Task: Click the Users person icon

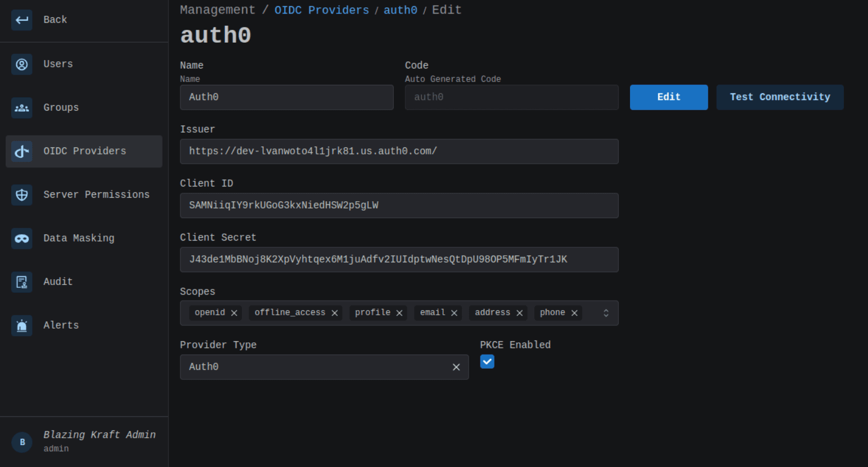Action: [x=22, y=64]
